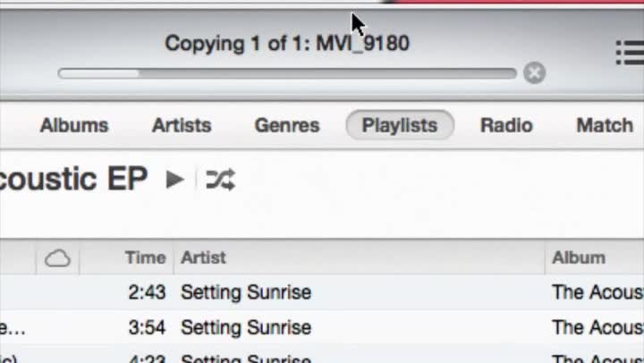Switch to the Artists tab
This screenshot has height=363, width=644.
(x=182, y=125)
